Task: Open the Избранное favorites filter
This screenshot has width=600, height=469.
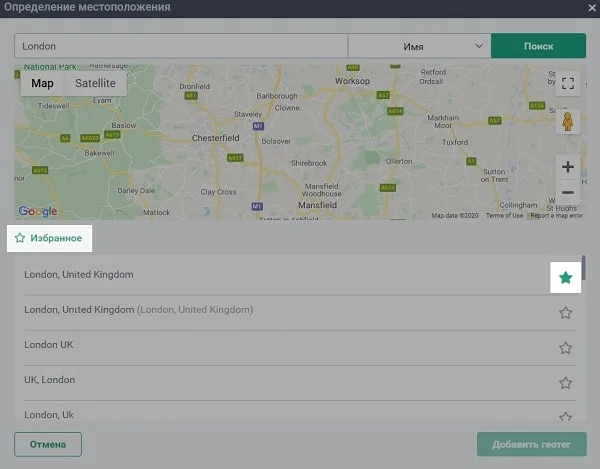Action: [x=49, y=238]
